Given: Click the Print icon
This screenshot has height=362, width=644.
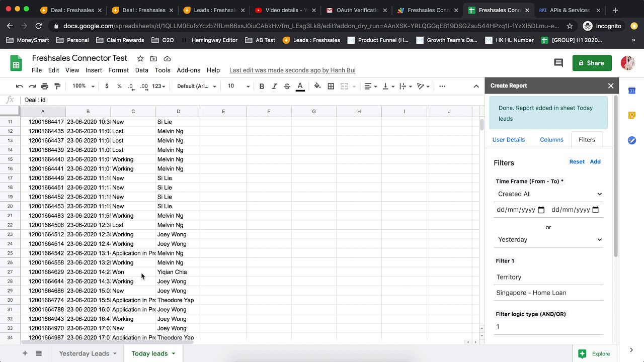Looking at the screenshot, I should pyautogui.click(x=45, y=86).
